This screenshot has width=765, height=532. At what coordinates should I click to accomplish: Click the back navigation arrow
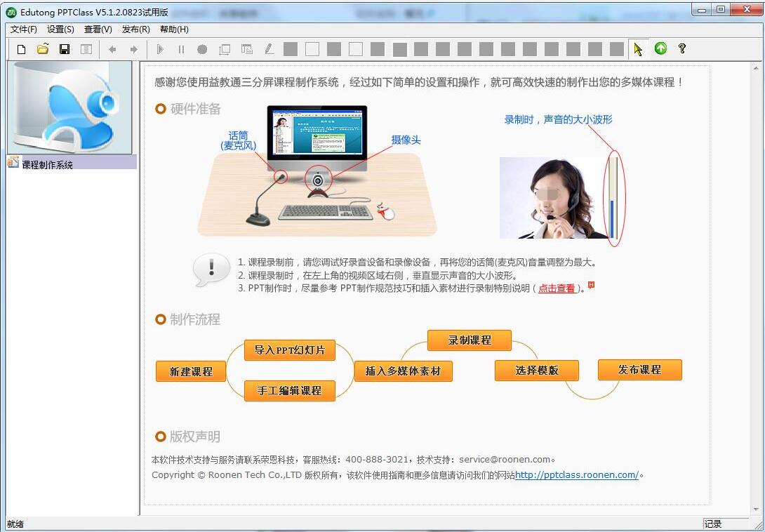point(111,49)
